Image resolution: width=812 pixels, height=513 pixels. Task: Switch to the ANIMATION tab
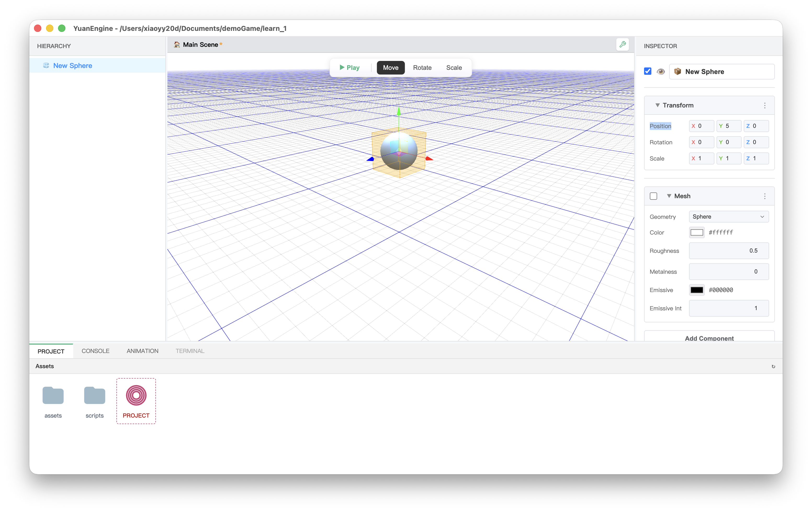(x=142, y=351)
